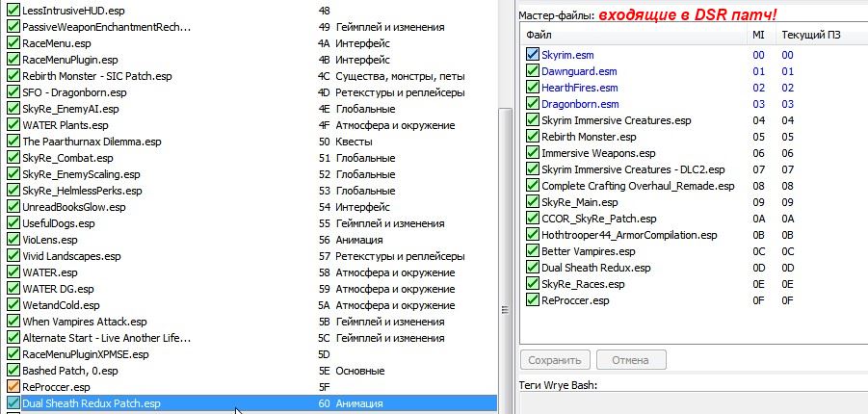This screenshot has height=414, width=868.
Task: Disable the SkyRe_EnemyAI.esp plugin checkbox
Action: [x=13, y=109]
